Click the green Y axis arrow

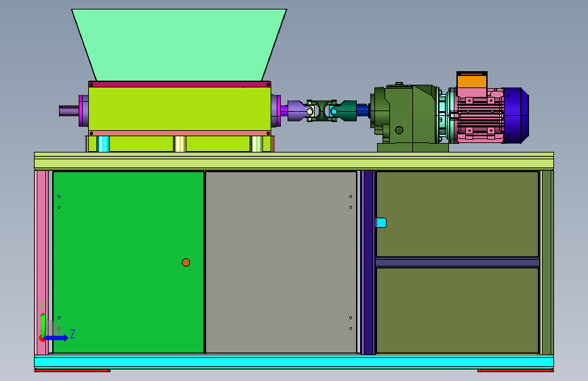[x=43, y=324]
